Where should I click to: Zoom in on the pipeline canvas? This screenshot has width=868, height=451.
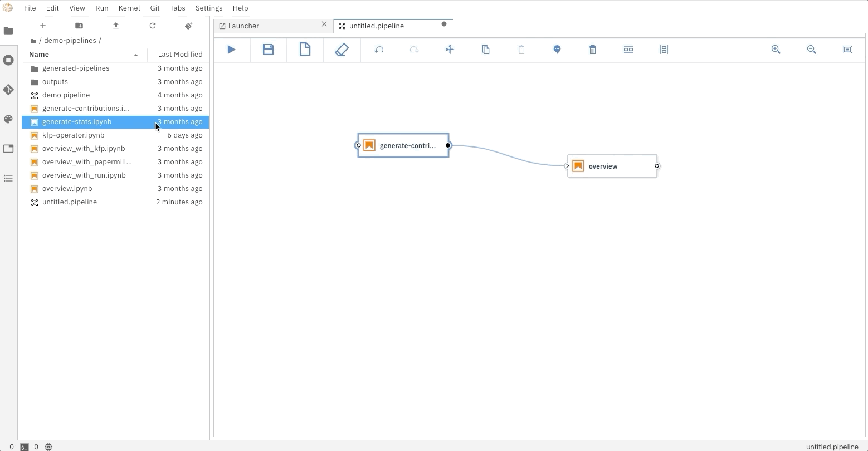pyautogui.click(x=776, y=50)
